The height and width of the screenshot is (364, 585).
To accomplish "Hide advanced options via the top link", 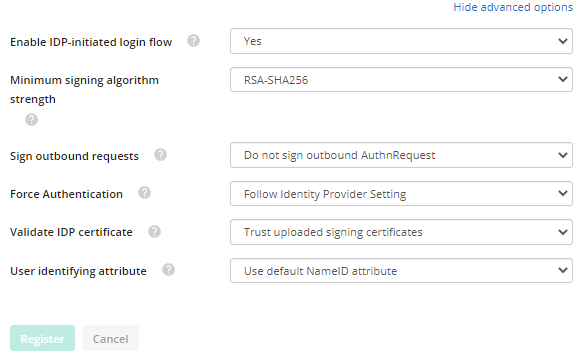I will pyautogui.click(x=513, y=7).
